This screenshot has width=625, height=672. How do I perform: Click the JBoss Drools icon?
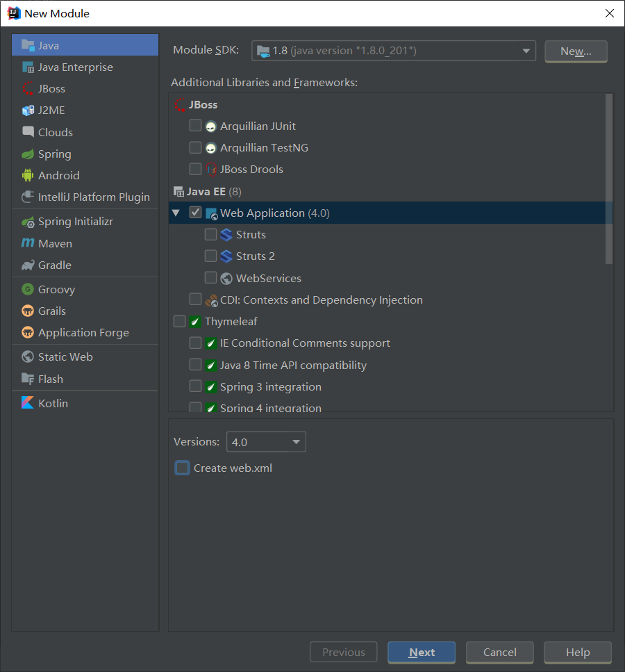(211, 170)
